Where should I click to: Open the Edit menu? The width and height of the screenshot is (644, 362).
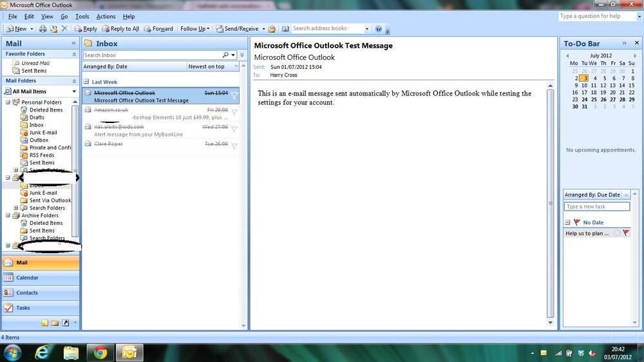[29, 17]
